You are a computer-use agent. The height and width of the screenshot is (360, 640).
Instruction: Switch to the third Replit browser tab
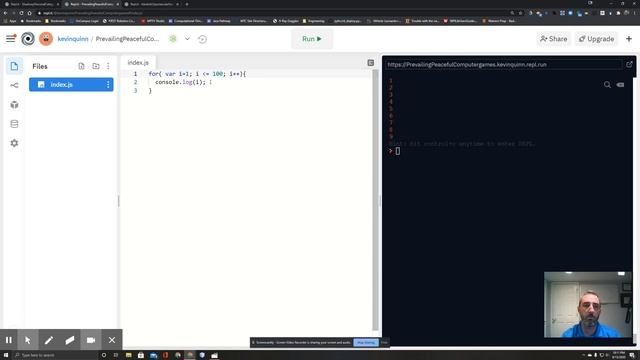tap(152, 4)
